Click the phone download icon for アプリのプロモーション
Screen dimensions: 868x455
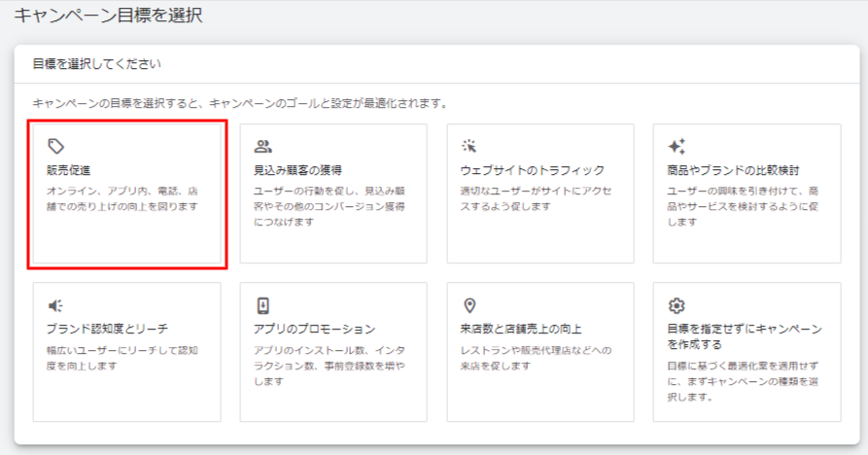(x=262, y=306)
